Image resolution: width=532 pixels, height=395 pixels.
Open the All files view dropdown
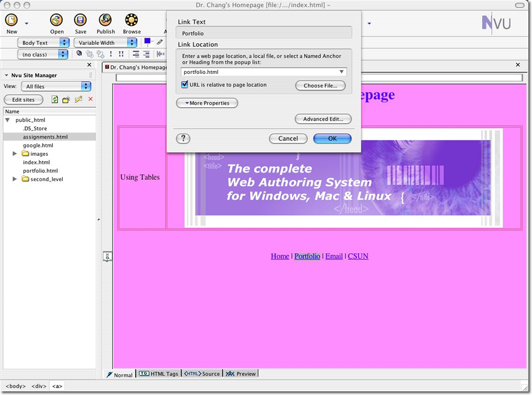click(56, 86)
